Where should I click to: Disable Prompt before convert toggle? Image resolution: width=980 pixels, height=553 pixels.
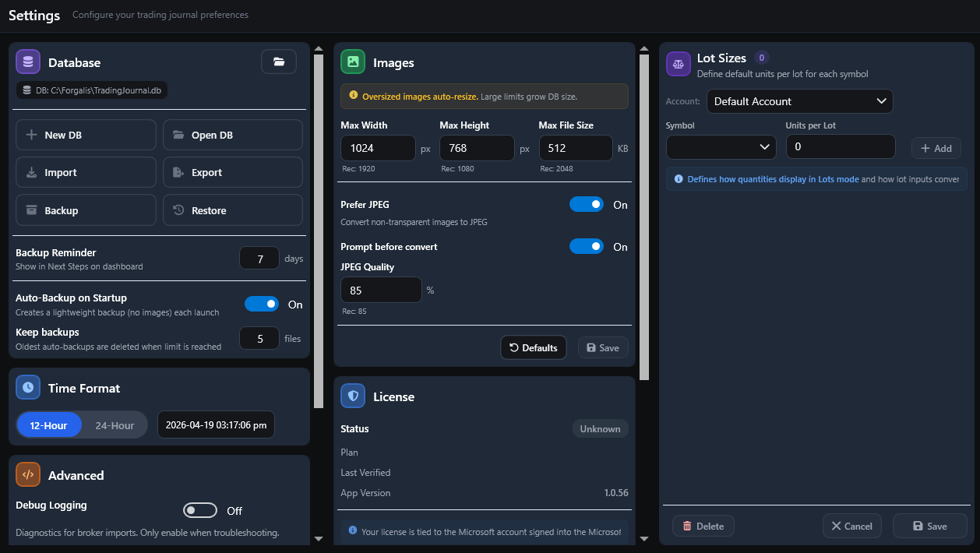click(x=587, y=246)
